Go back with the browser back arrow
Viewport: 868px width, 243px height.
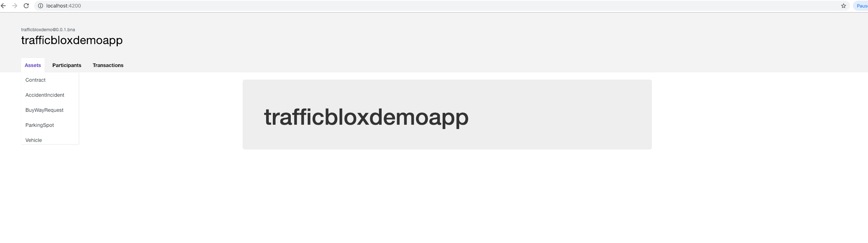tap(4, 6)
